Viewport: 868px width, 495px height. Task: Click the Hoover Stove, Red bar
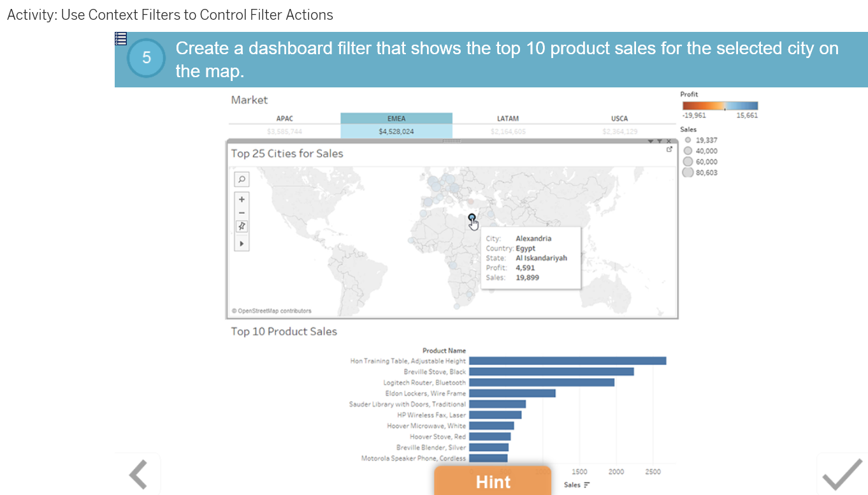(489, 437)
